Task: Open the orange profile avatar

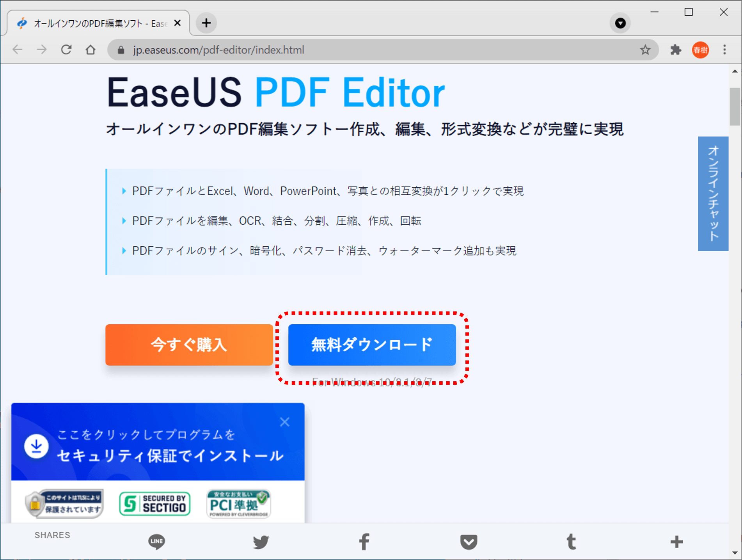Action: 700,50
